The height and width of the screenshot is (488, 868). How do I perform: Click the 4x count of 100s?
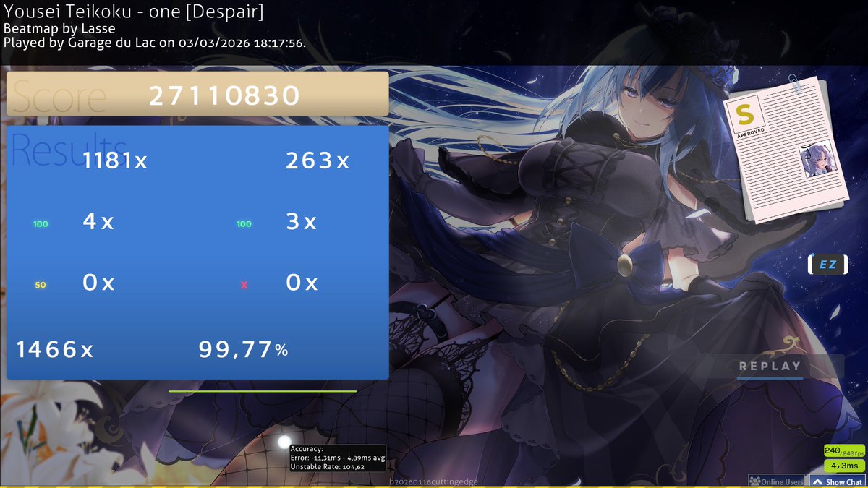tap(98, 222)
